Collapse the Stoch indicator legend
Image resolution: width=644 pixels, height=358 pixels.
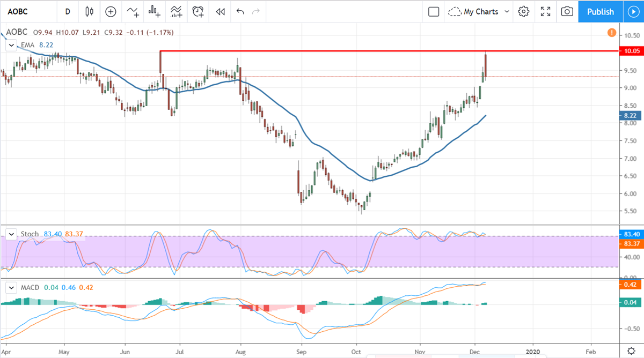coord(11,234)
